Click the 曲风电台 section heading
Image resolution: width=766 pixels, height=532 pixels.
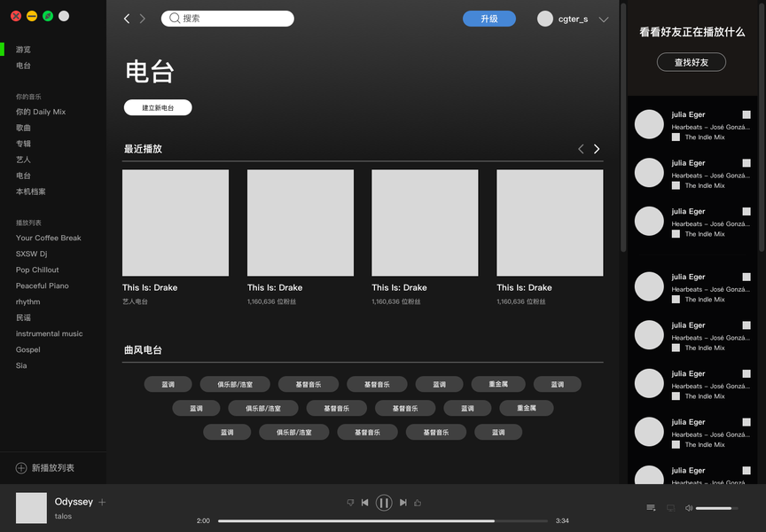[143, 349]
